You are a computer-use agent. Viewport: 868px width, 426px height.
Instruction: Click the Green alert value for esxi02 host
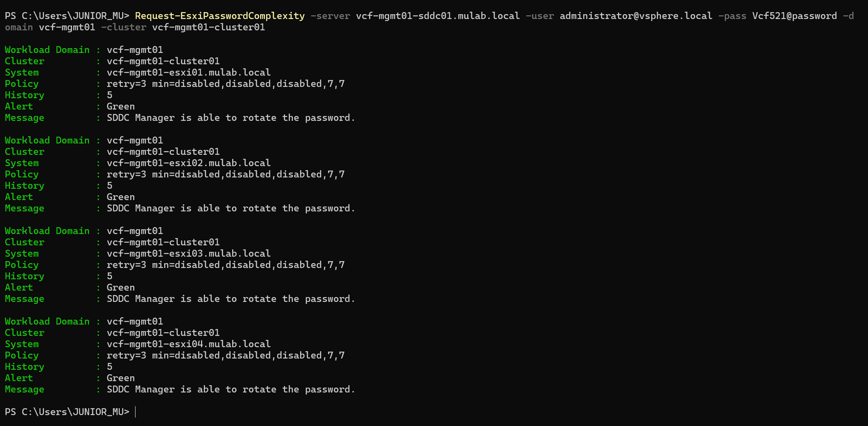[x=121, y=197]
